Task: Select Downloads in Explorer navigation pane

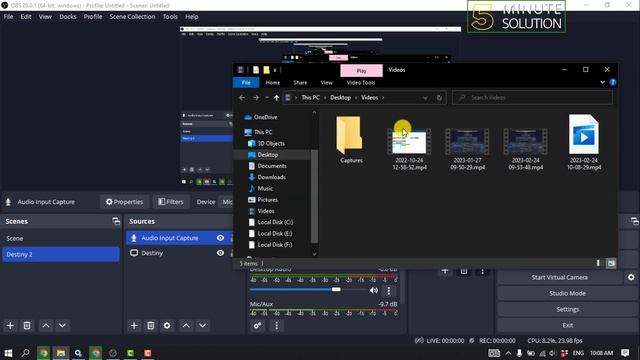Action: pyautogui.click(x=271, y=177)
